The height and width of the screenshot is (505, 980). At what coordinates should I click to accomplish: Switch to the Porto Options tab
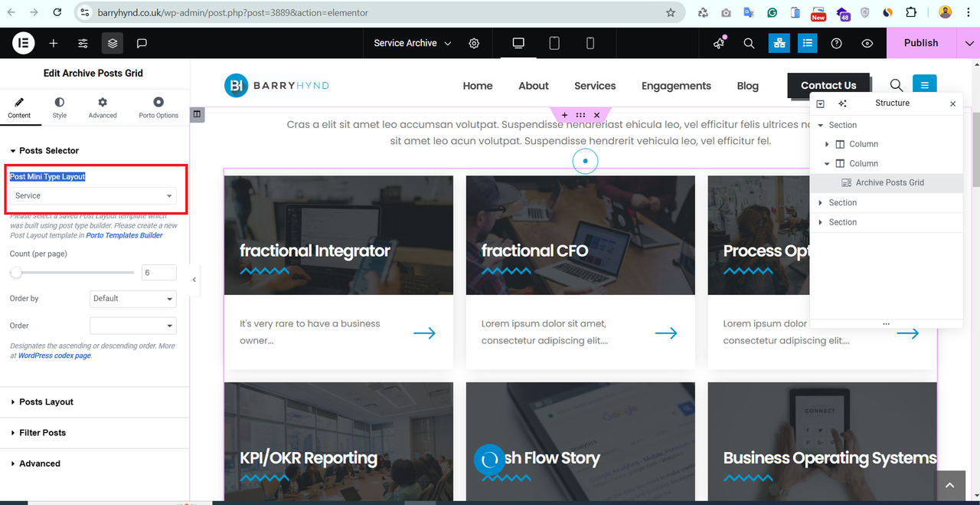[x=158, y=108]
